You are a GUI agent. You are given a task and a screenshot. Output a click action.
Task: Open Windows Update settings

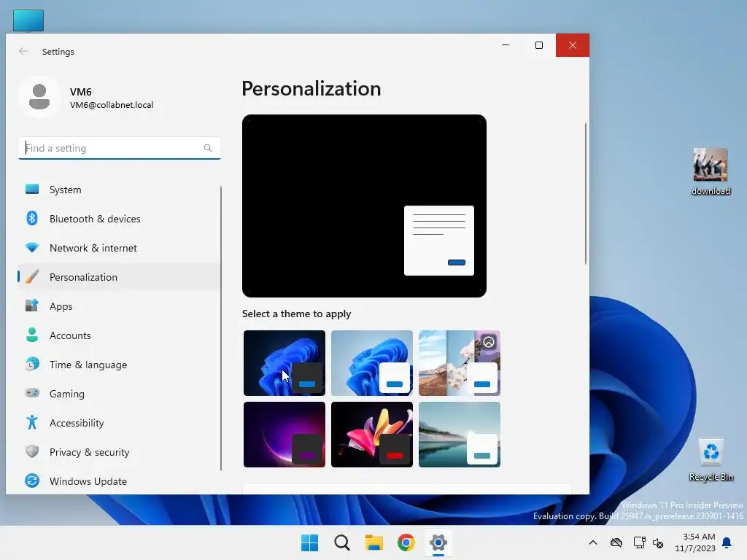pyautogui.click(x=119, y=481)
